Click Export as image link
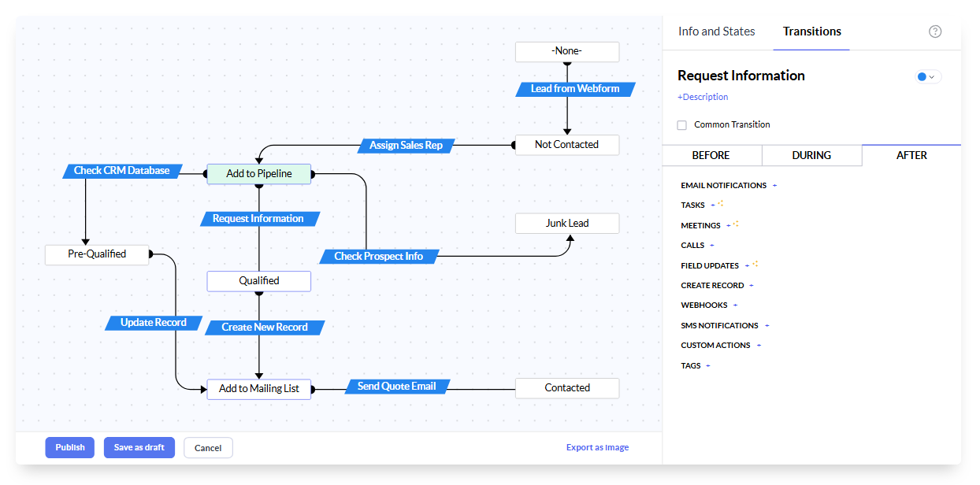Image resolution: width=980 pixels, height=485 pixels. [597, 447]
